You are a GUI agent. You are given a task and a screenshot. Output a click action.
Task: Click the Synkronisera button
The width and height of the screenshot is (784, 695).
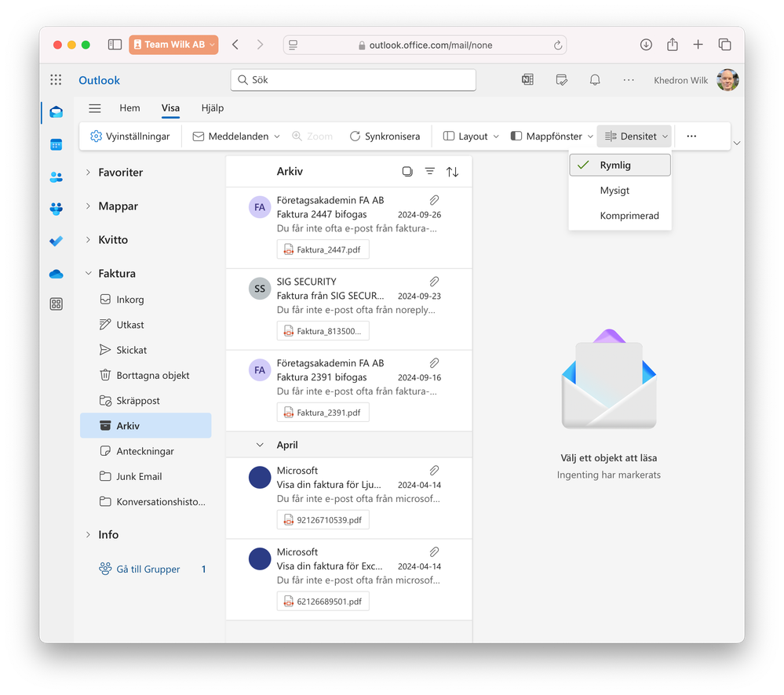tap(385, 136)
